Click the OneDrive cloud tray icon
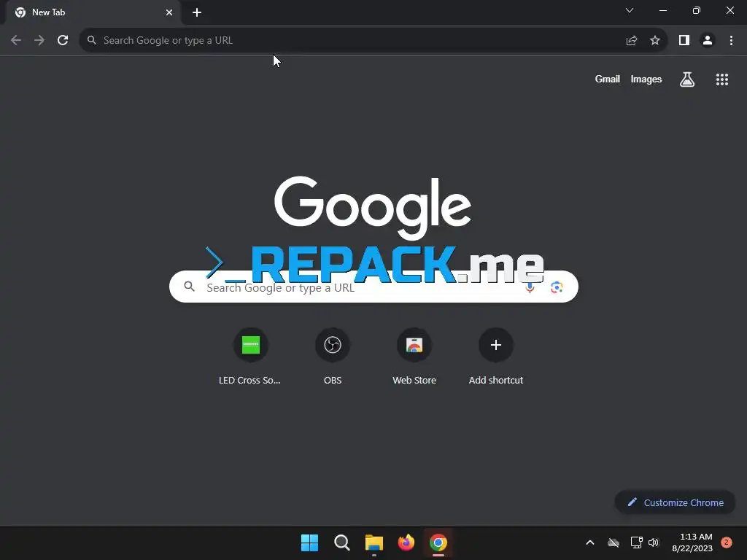 pos(614,542)
